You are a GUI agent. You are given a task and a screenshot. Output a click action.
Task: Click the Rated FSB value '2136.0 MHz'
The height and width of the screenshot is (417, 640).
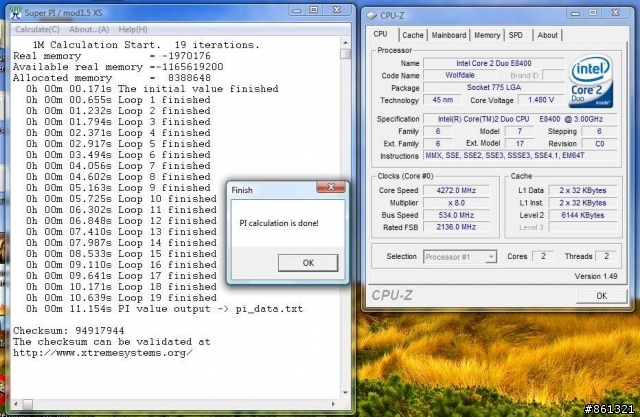click(x=456, y=227)
